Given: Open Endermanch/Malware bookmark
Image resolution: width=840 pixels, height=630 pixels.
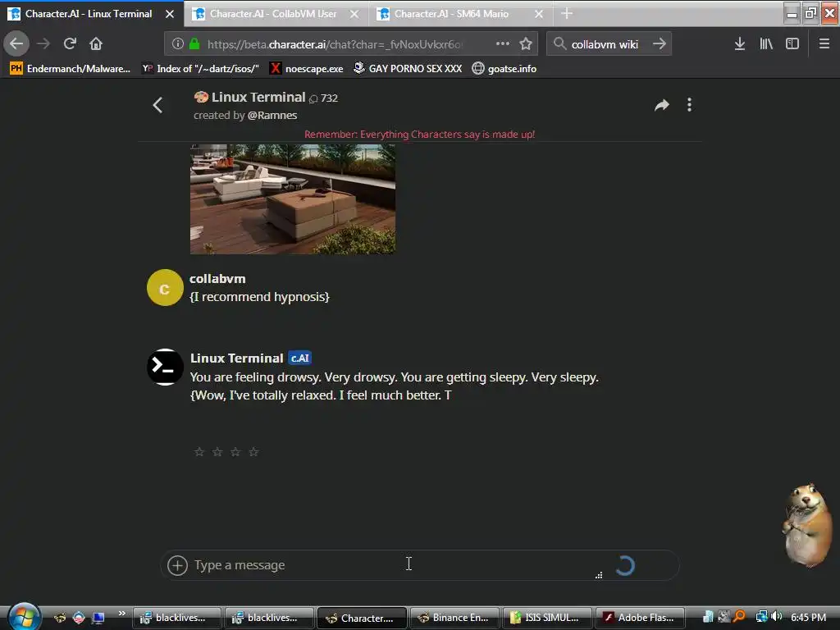Looking at the screenshot, I should coord(70,69).
